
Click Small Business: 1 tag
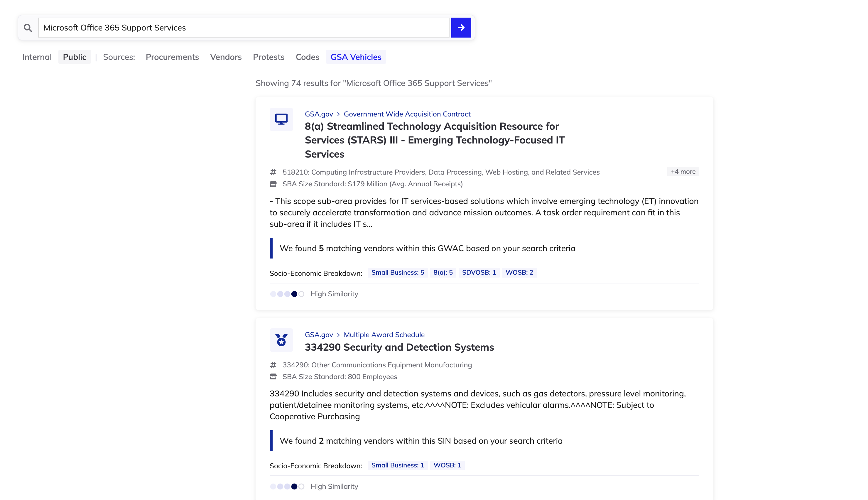pos(398,465)
